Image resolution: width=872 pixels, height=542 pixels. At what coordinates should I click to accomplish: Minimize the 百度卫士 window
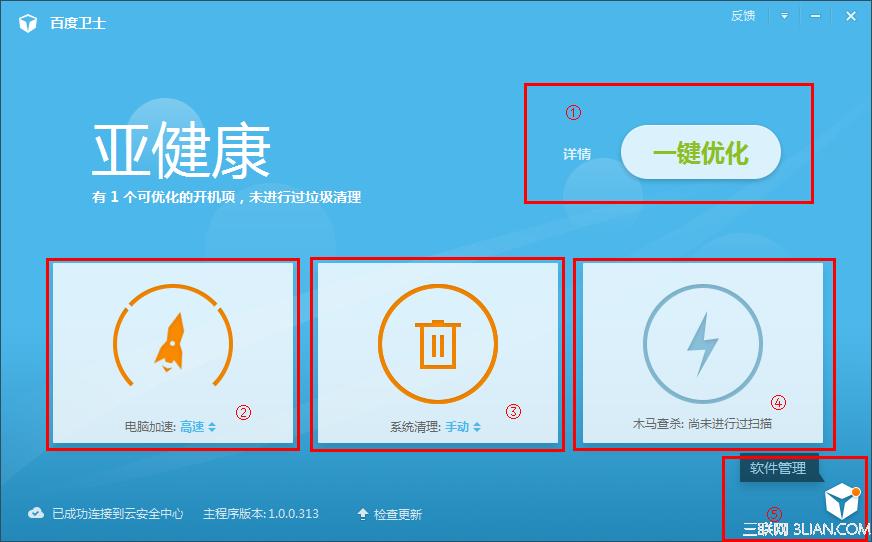(817, 16)
